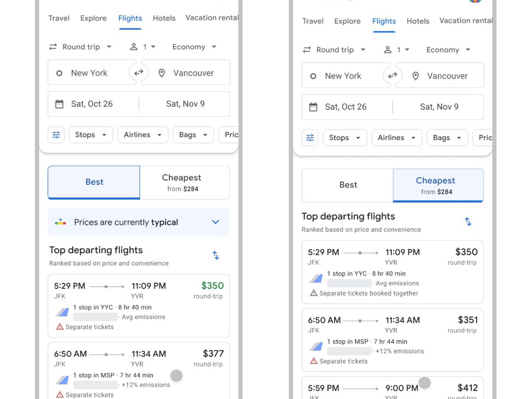Open Economy class dropdown in right screen
Image resolution: width=532 pixels, height=399 pixels.
(x=448, y=50)
